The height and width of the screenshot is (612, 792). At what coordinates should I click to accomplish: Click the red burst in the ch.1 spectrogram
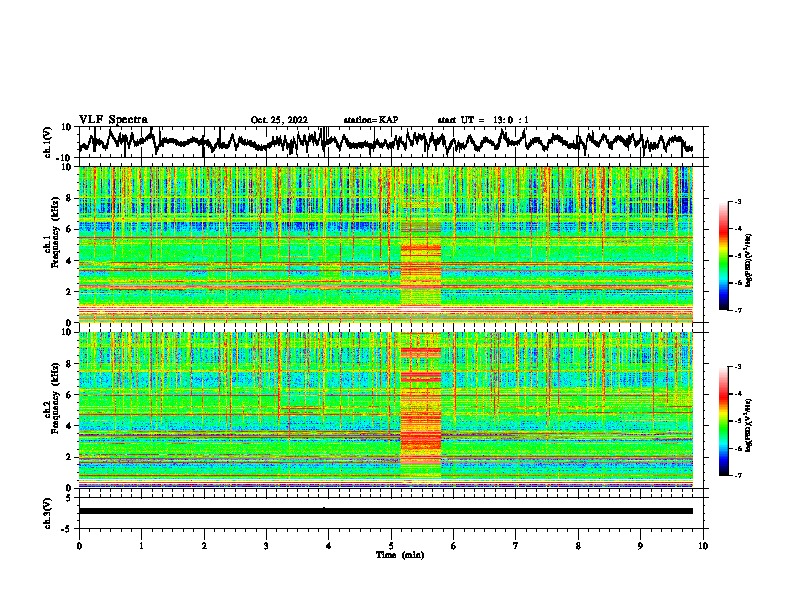(x=421, y=270)
